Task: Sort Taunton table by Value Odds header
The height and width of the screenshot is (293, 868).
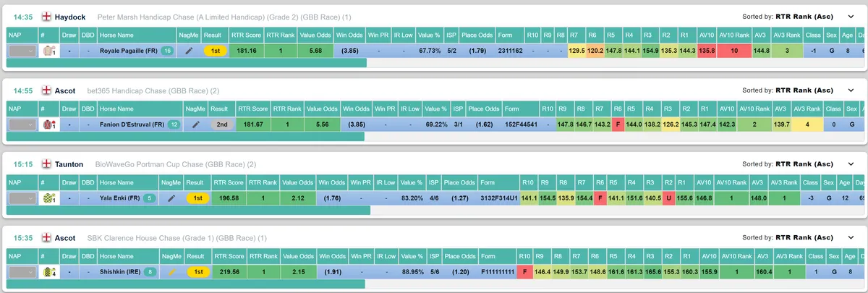Action: [298, 182]
